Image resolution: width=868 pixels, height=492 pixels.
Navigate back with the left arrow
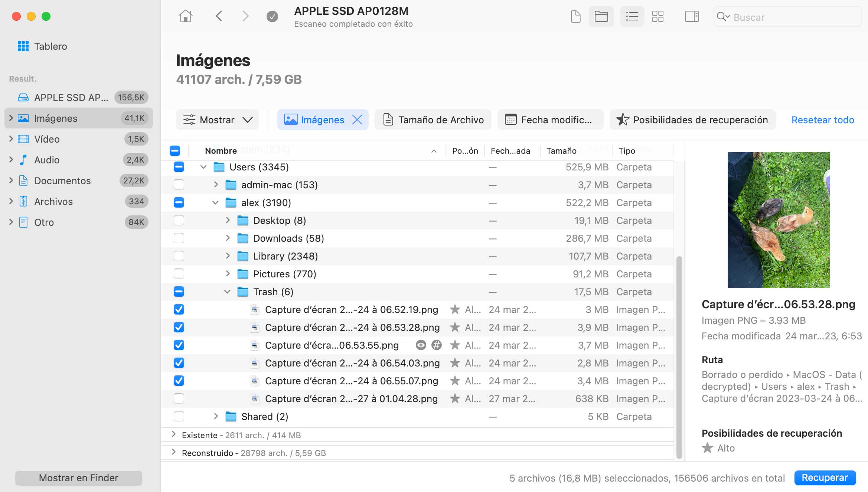[219, 16]
